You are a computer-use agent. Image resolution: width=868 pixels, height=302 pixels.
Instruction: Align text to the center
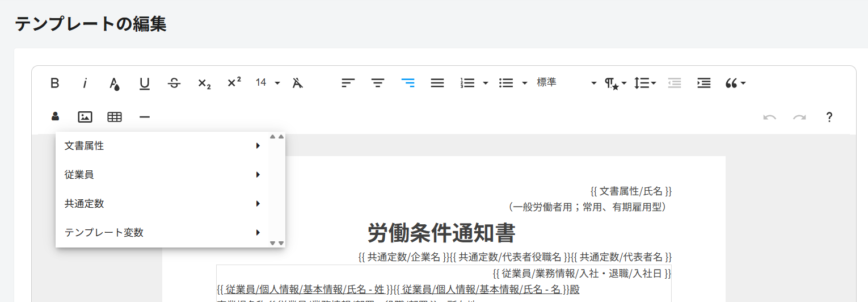pos(378,83)
